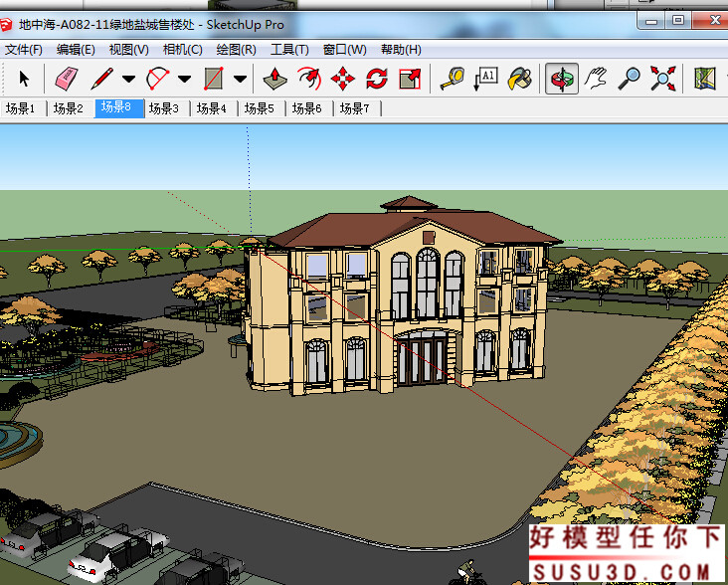Switch to scene tab 场景3
Image resolution: width=728 pixels, height=585 pixels.
pos(164,108)
